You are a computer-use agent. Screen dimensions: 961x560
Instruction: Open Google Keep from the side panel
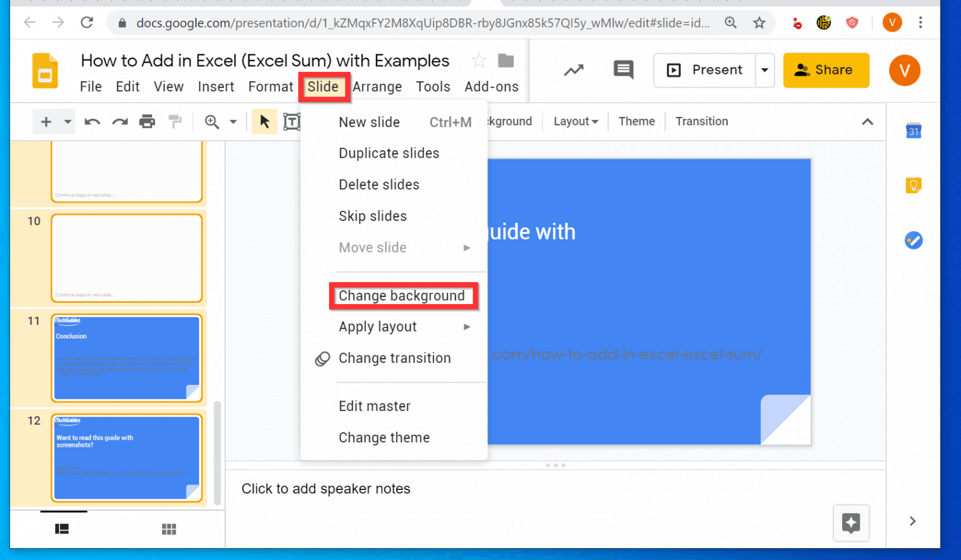pos(913,185)
